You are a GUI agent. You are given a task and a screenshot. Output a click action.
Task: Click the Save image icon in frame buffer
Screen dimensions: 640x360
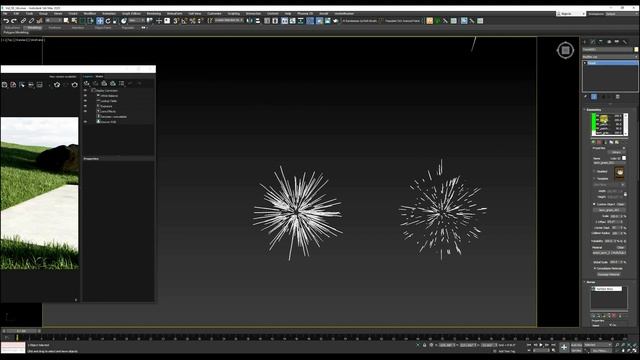(4, 85)
